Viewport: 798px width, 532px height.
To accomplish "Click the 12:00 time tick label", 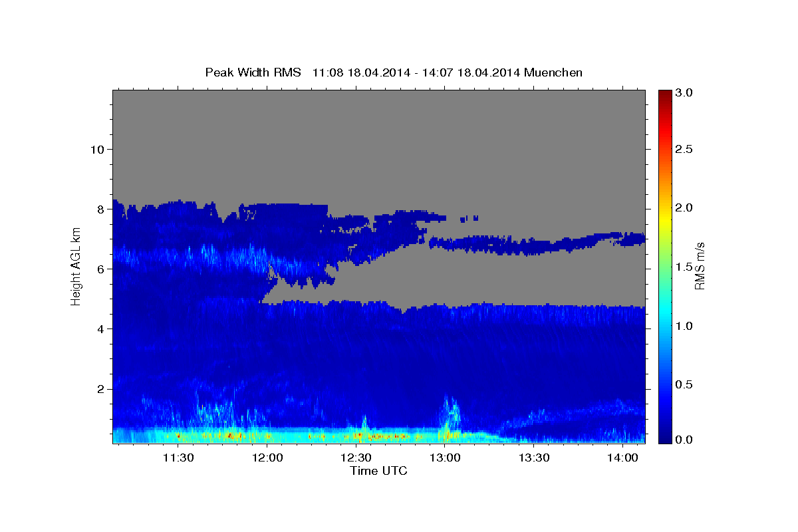I will (267, 458).
